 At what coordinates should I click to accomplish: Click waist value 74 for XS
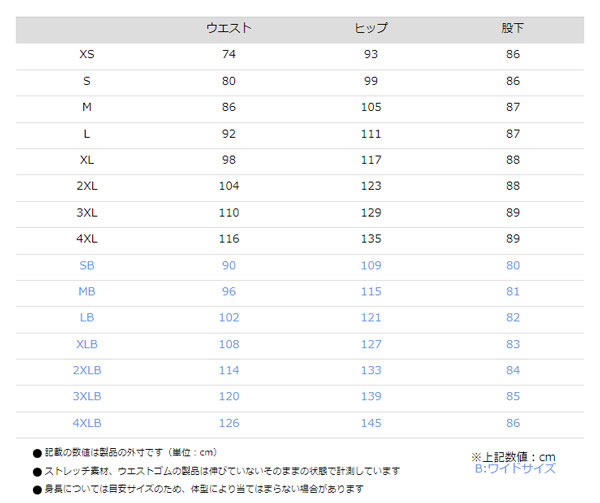229,54
